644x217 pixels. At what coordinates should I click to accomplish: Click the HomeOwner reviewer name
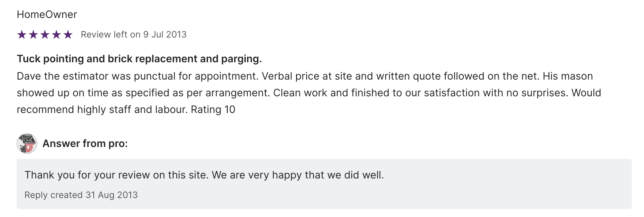pyautogui.click(x=47, y=14)
